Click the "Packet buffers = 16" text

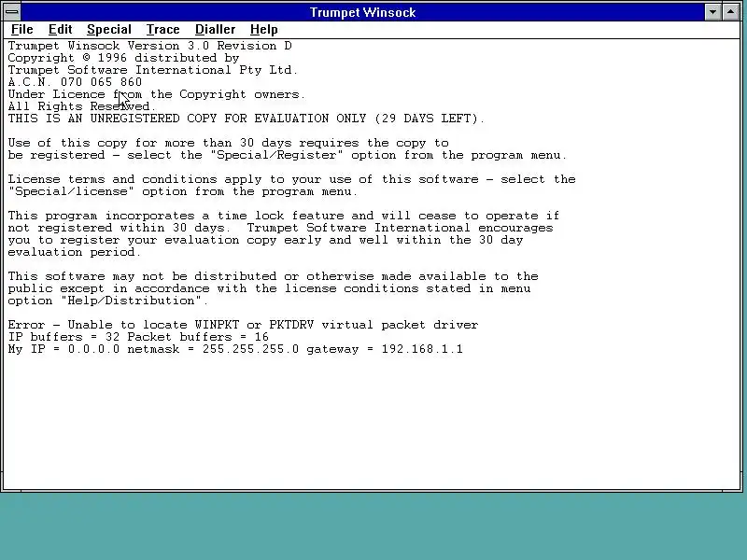pos(198,337)
